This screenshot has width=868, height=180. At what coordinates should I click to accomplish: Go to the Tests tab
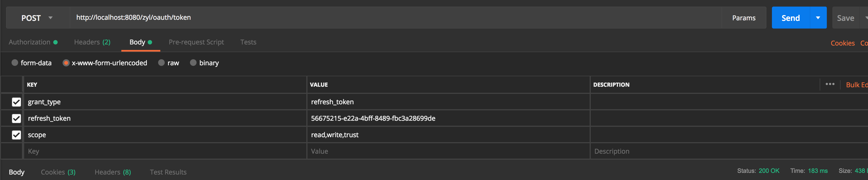coord(248,42)
